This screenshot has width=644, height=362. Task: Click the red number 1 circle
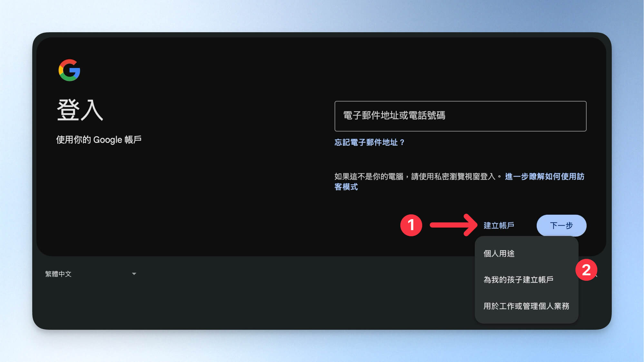click(411, 225)
